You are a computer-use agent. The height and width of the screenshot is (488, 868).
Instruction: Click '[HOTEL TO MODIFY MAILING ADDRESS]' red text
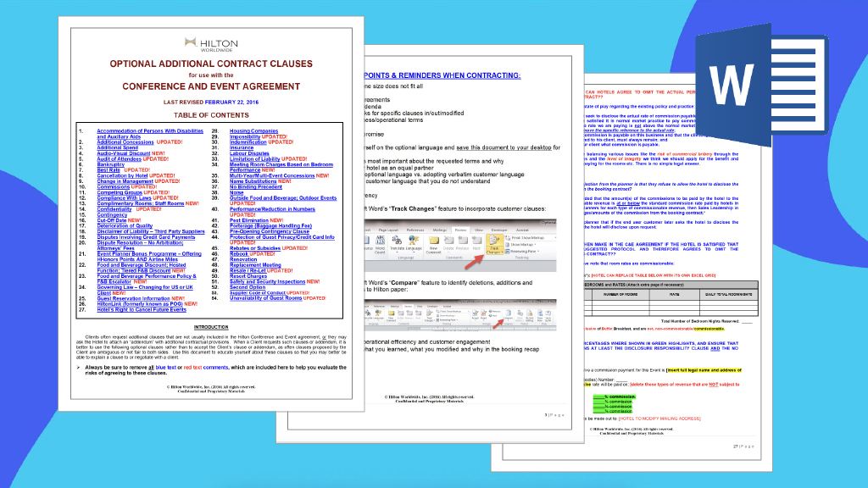[x=659, y=419]
